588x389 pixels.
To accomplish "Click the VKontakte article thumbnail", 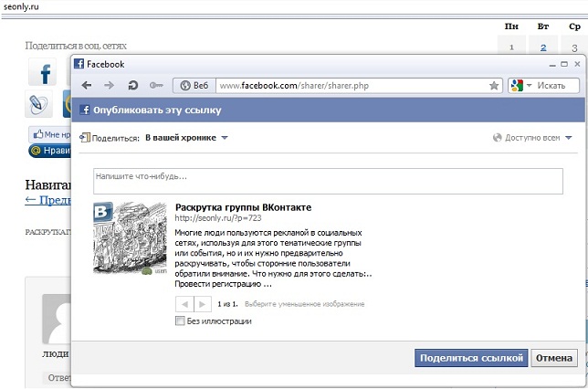I will click(130, 238).
